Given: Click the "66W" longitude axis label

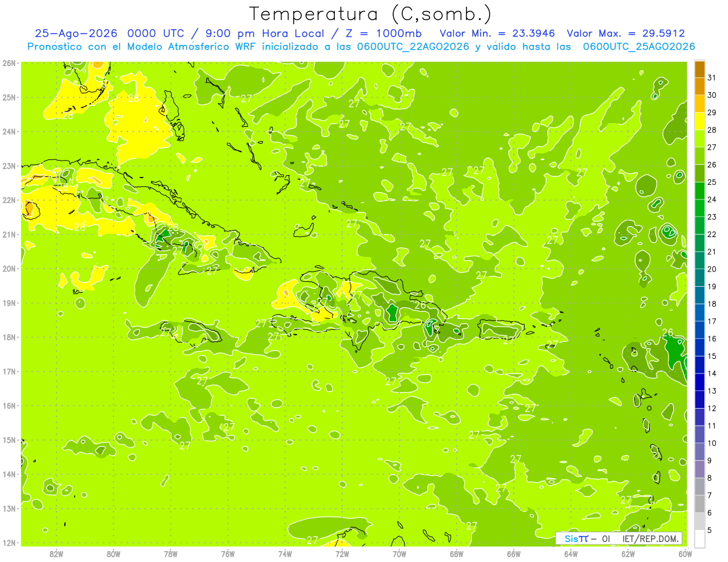Looking at the screenshot, I should 514,554.
